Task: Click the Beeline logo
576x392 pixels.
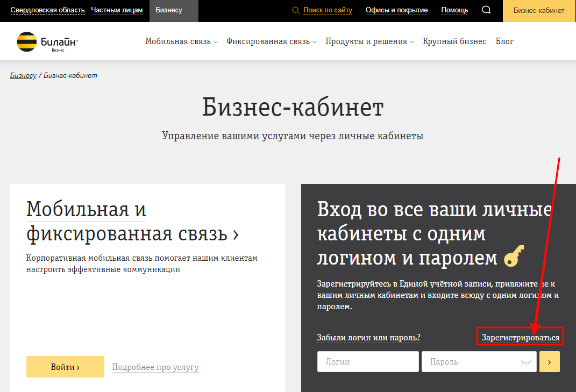Action: (47, 42)
